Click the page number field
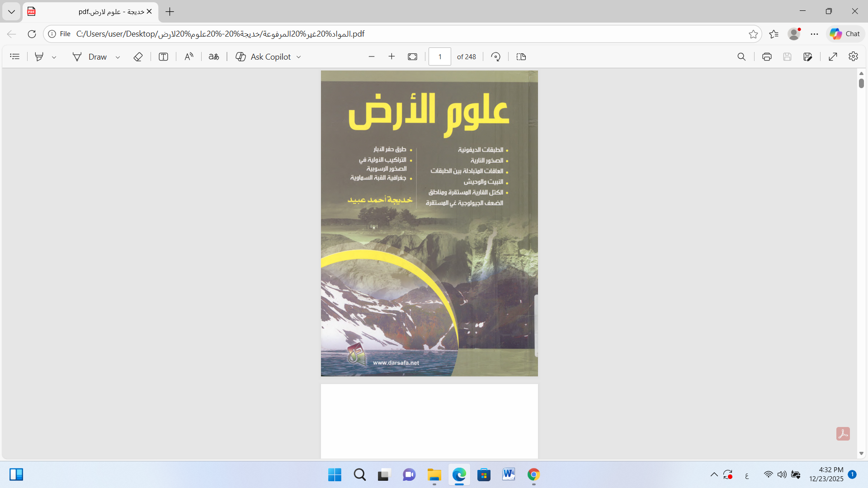The height and width of the screenshot is (488, 868). tap(440, 56)
